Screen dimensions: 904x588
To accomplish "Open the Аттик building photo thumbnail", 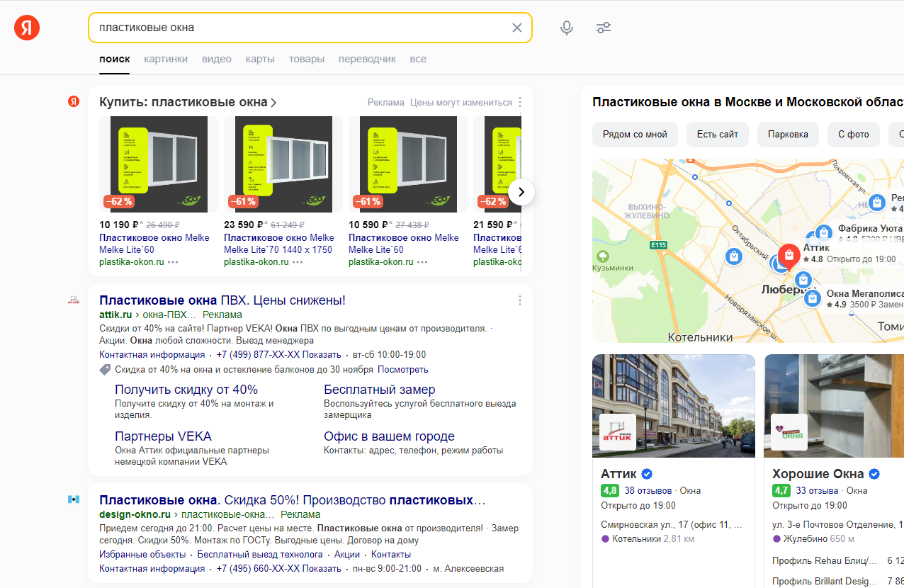I will (673, 406).
